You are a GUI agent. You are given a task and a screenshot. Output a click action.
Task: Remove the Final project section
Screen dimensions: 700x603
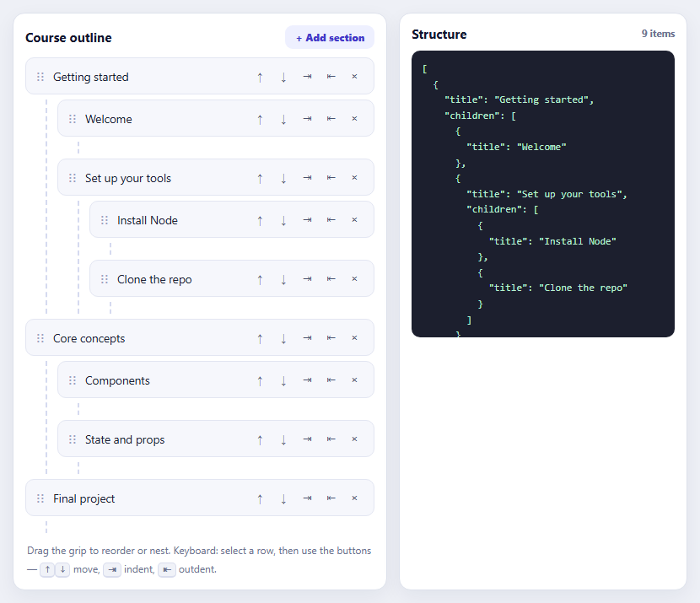pos(354,498)
